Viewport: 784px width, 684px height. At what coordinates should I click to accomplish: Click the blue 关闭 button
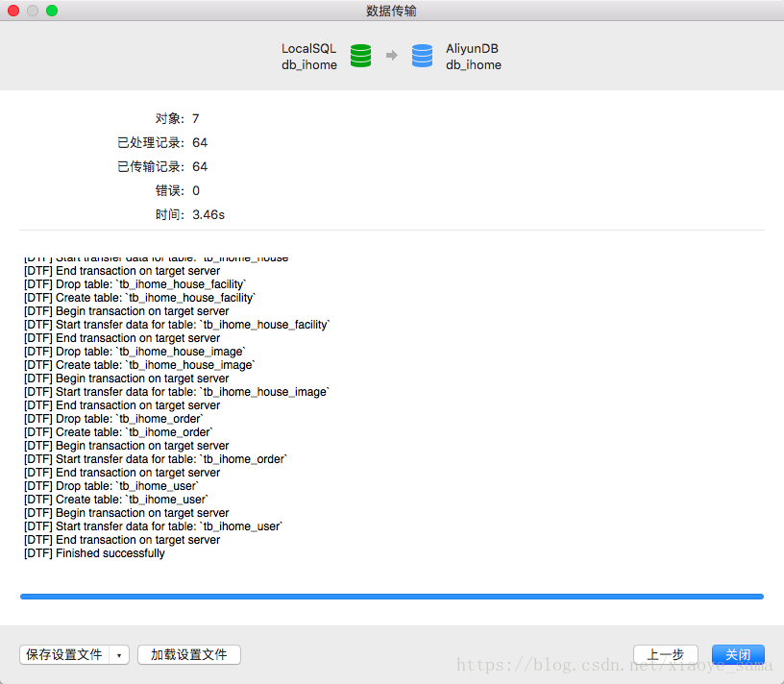738,655
